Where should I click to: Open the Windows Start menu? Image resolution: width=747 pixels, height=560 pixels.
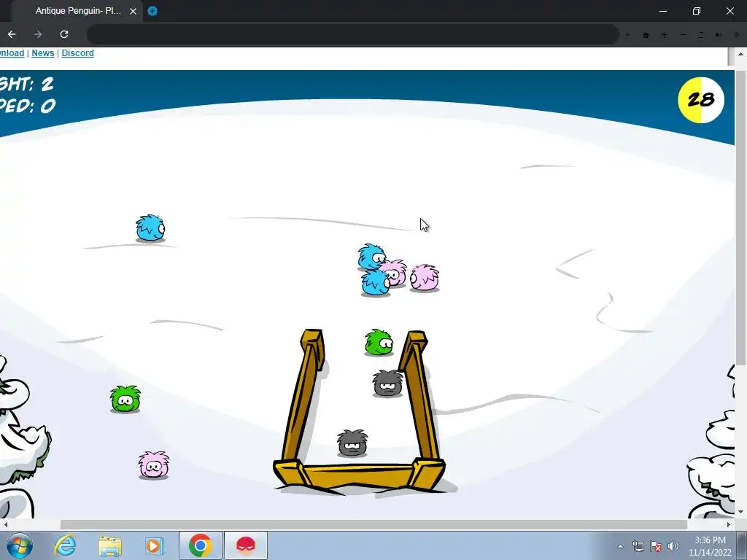tap(20, 545)
